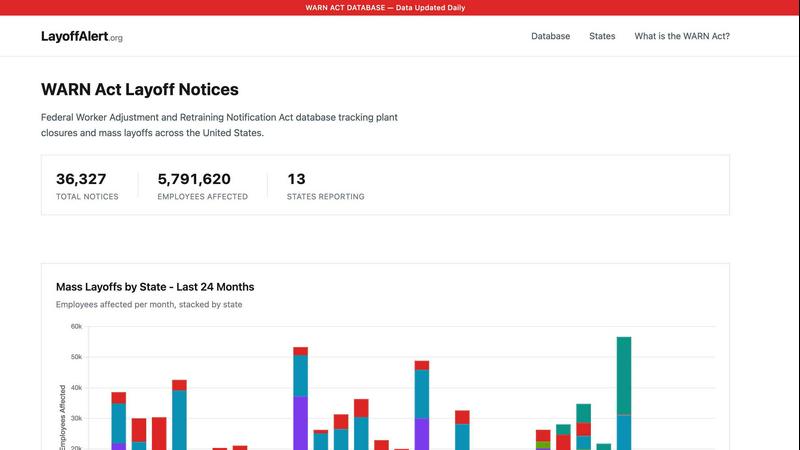Click the LayoffAlert.org logo
The width and height of the screenshot is (800, 450).
(x=81, y=36)
